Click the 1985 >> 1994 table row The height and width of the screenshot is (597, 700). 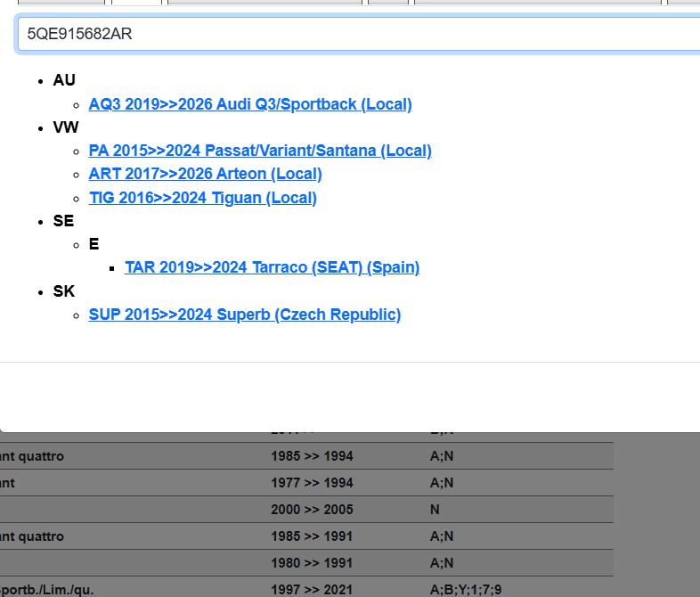(x=312, y=456)
